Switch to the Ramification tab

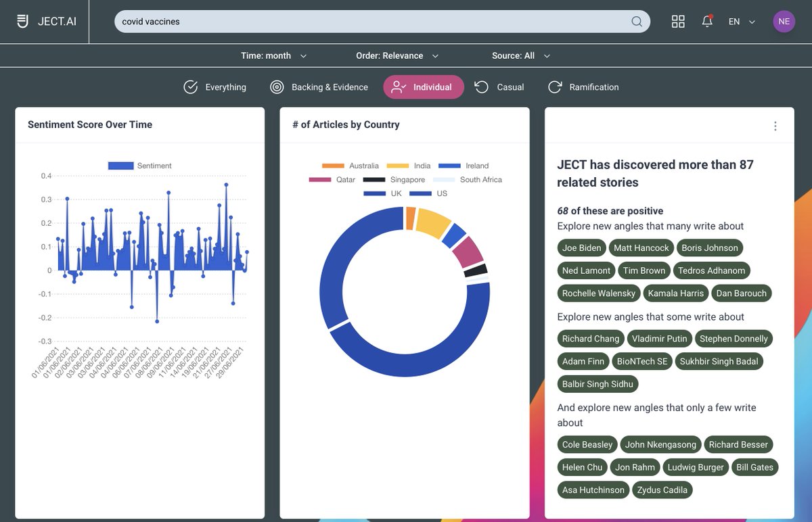point(583,87)
